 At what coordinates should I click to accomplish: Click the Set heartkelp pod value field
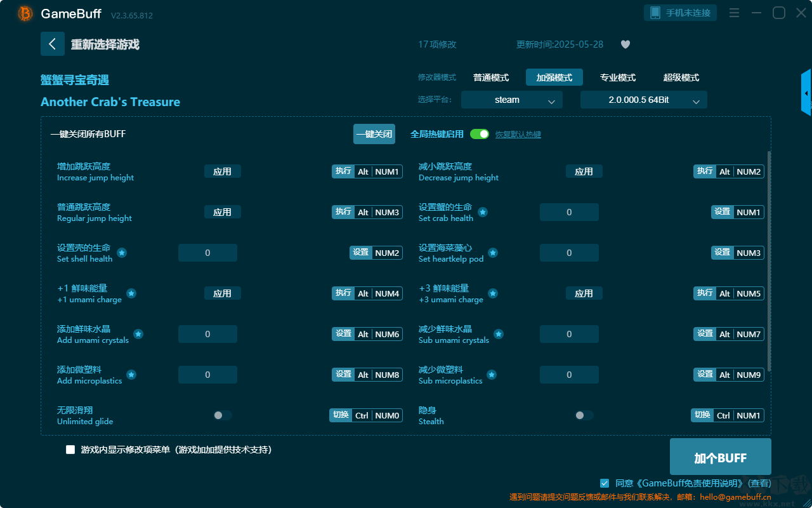point(569,253)
